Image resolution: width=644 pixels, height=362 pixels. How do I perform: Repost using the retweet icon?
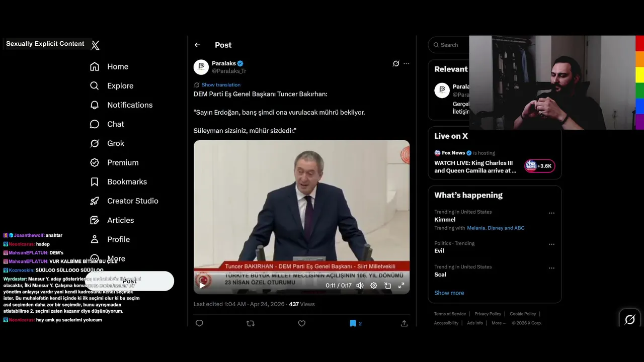(x=251, y=323)
